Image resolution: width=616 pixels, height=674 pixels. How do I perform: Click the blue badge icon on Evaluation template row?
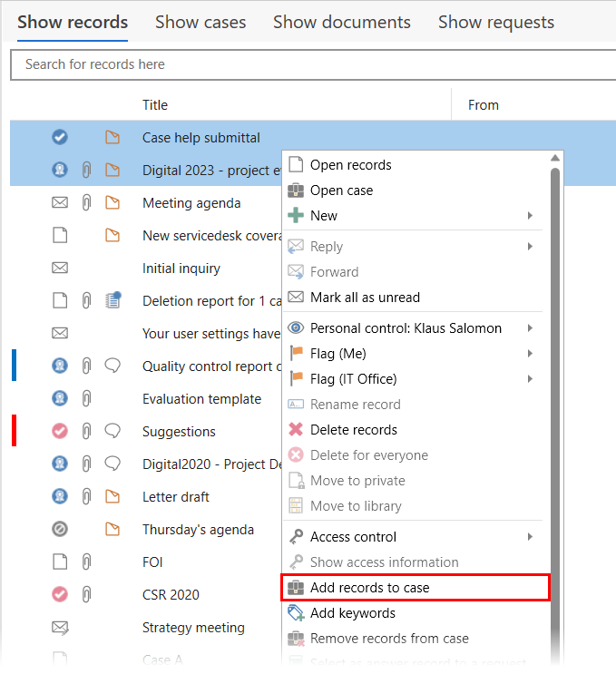click(60, 398)
